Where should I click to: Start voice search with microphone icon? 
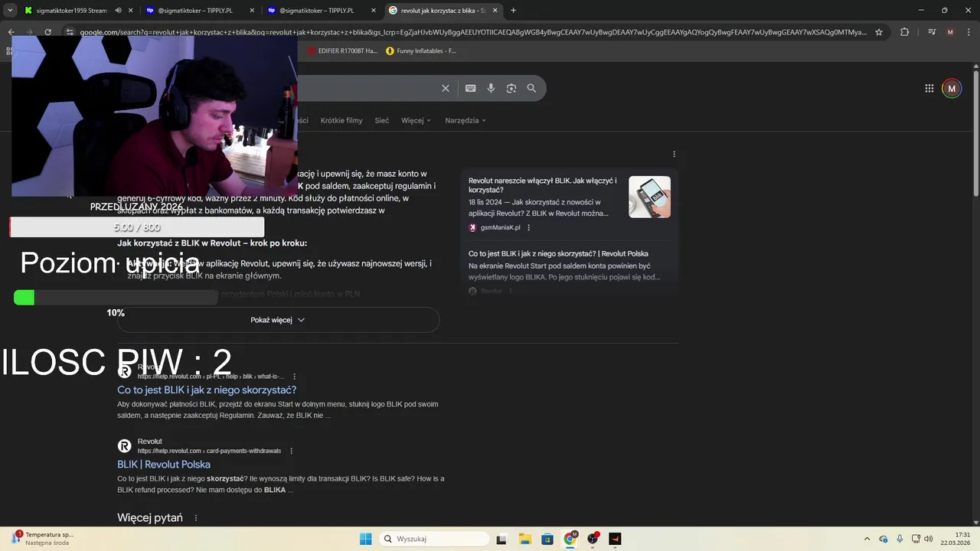coord(491,88)
